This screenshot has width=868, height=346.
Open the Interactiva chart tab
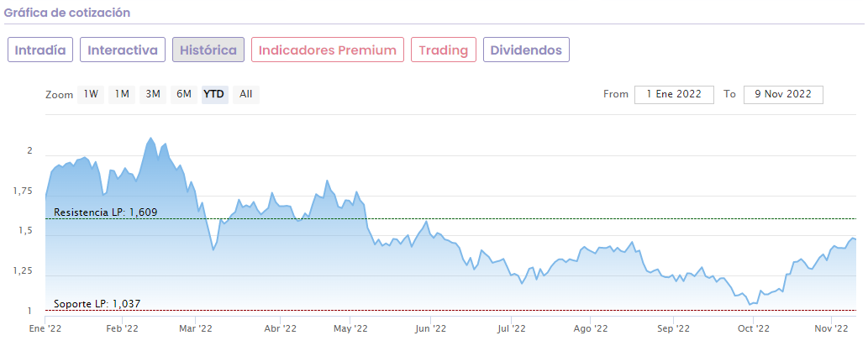[x=123, y=50]
